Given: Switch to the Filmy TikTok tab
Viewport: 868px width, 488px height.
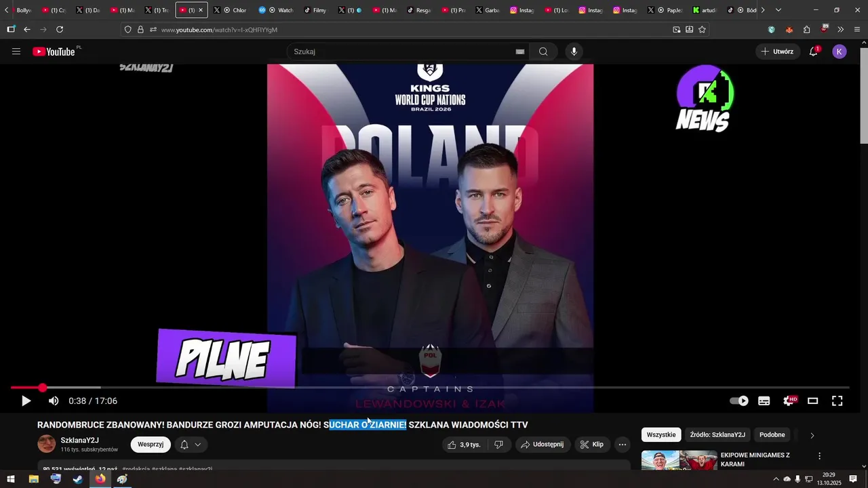Looking at the screenshot, I should 315,10.
